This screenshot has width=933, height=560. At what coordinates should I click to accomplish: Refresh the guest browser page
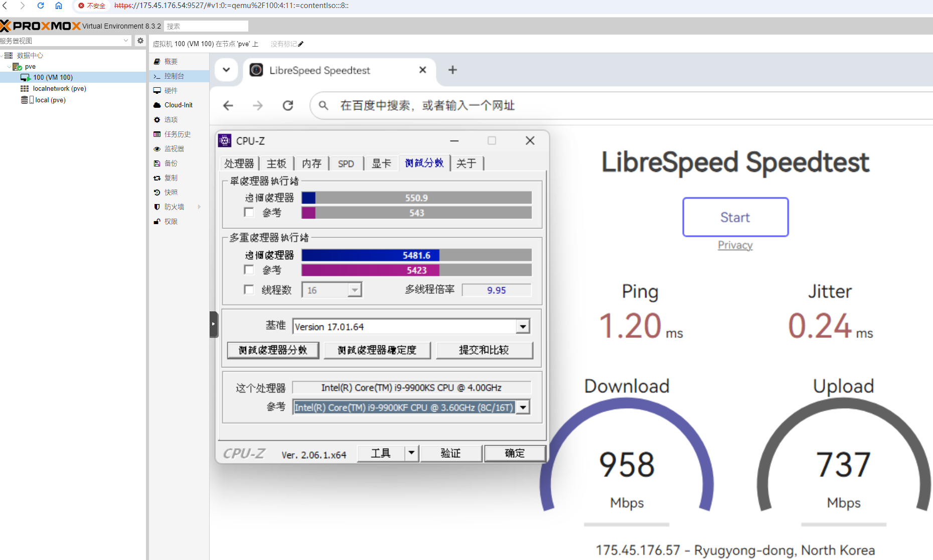288,106
